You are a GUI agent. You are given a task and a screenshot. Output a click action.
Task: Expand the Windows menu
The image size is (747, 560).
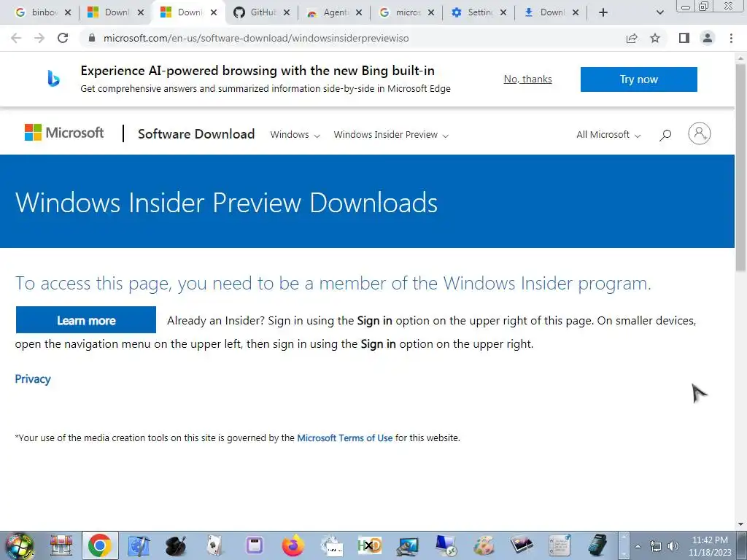295,135
